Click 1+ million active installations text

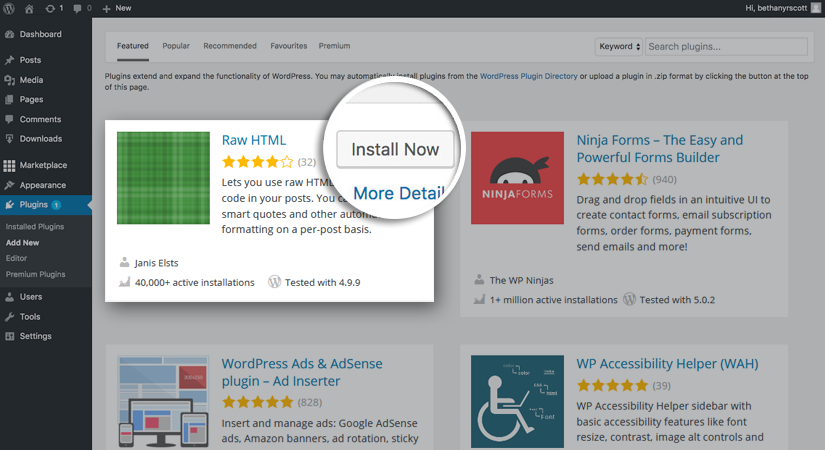(x=554, y=300)
